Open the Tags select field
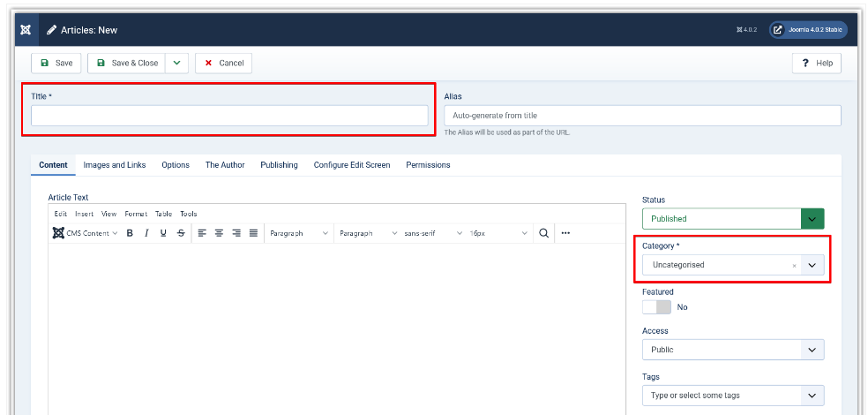The height and width of the screenshot is (415, 868). click(x=733, y=396)
